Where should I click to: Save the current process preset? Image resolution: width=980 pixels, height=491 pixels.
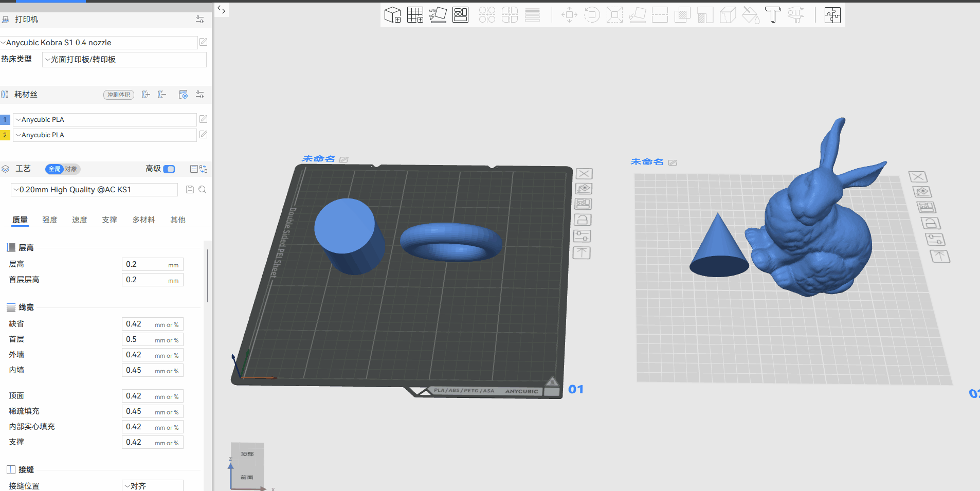tap(190, 190)
